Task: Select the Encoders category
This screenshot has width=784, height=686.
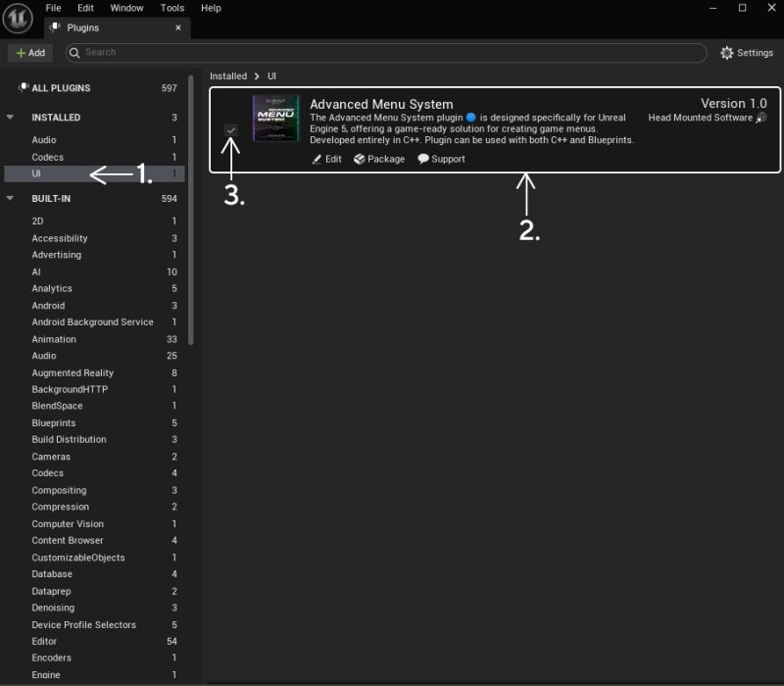Action: (x=94, y=658)
